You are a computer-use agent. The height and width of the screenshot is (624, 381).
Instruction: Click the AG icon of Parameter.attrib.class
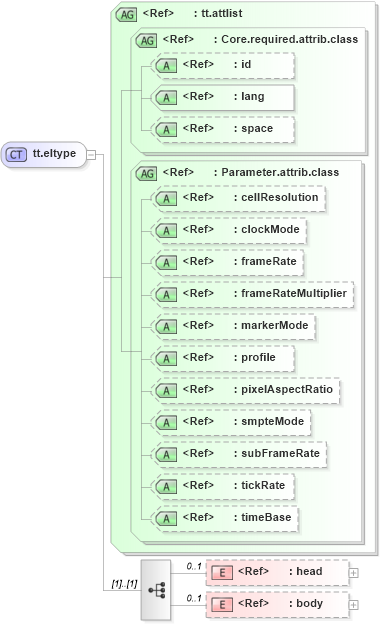click(x=146, y=174)
